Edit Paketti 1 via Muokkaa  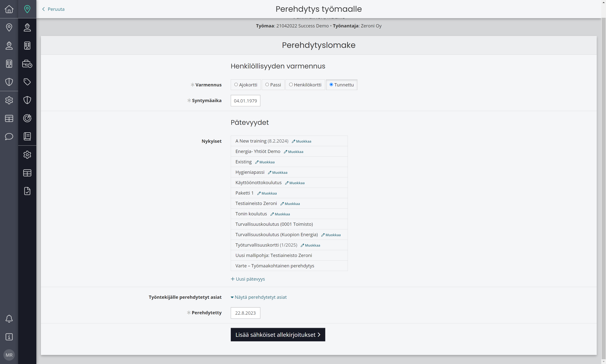(x=267, y=193)
